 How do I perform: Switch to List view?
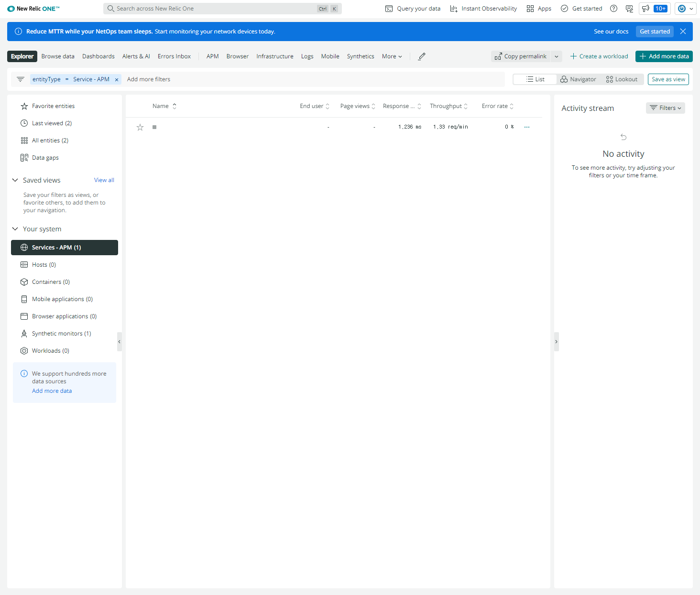(535, 79)
